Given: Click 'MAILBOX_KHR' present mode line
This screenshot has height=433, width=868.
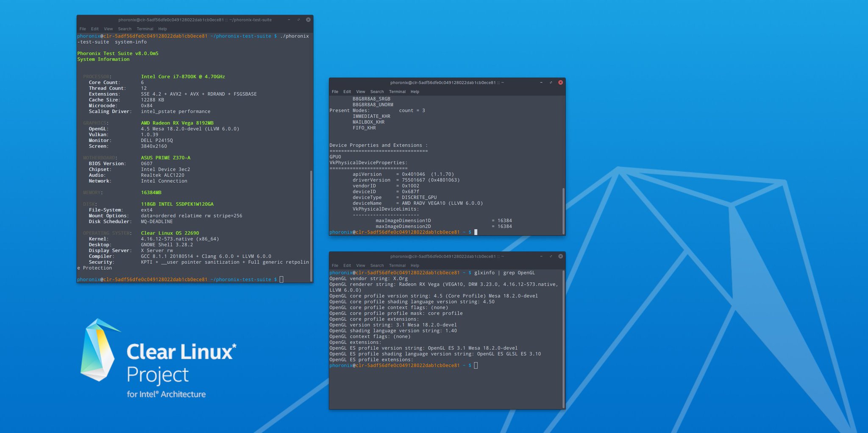Looking at the screenshot, I should coord(369,122).
